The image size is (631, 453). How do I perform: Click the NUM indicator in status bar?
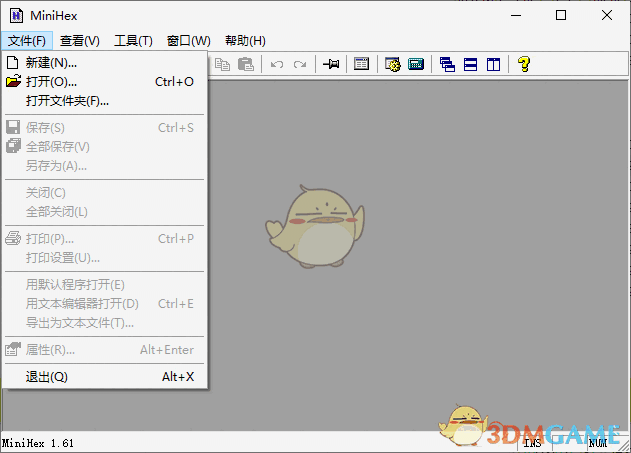click(598, 443)
